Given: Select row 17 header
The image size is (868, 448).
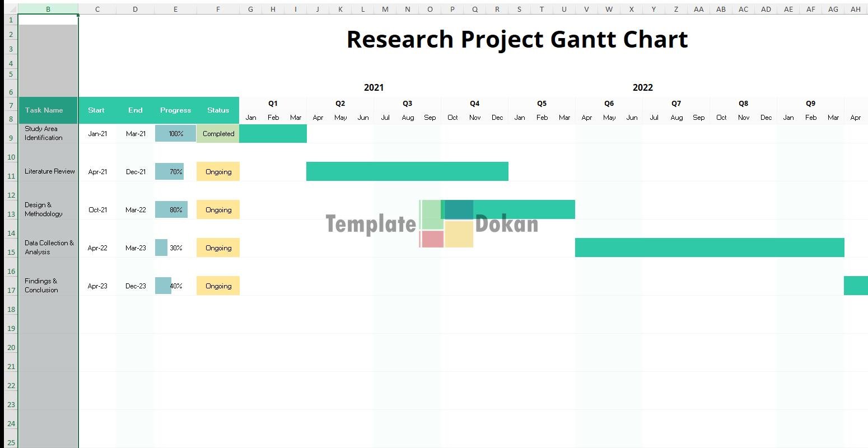Looking at the screenshot, I should point(11,290).
